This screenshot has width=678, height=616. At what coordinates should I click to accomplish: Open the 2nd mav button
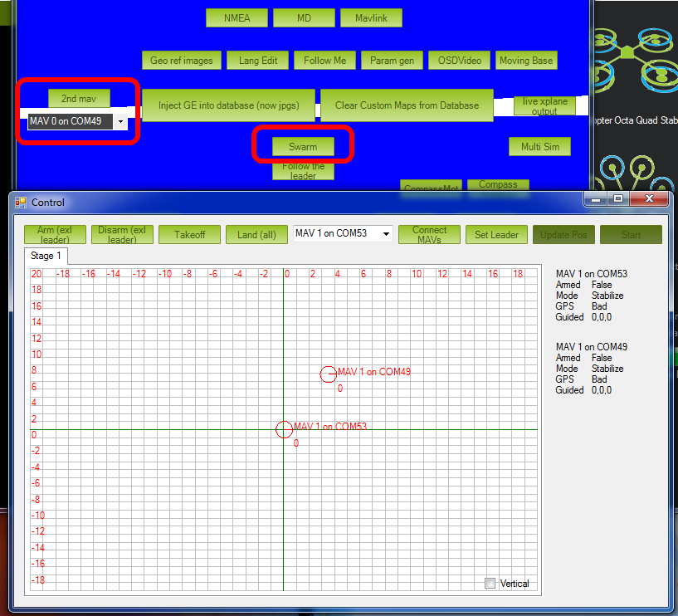click(x=79, y=99)
